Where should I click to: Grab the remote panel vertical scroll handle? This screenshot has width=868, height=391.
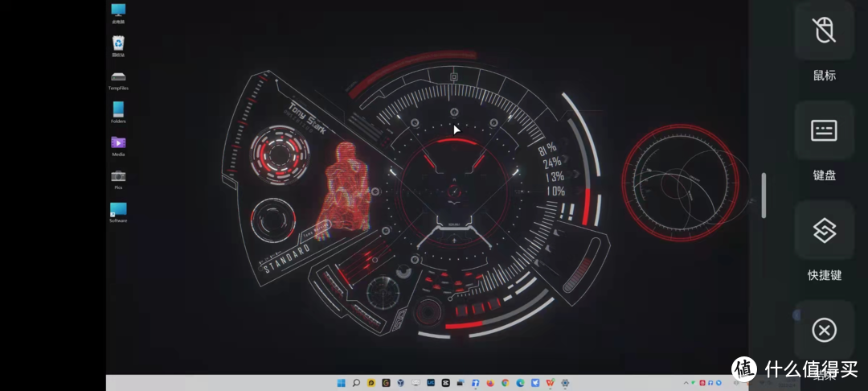tap(764, 195)
